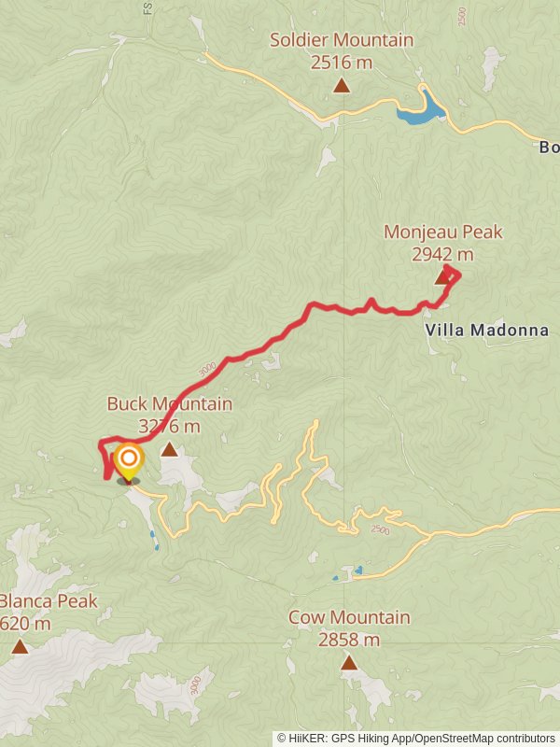Click the Cow Mountain peak triangle icon
The image size is (560, 747).
349,663
